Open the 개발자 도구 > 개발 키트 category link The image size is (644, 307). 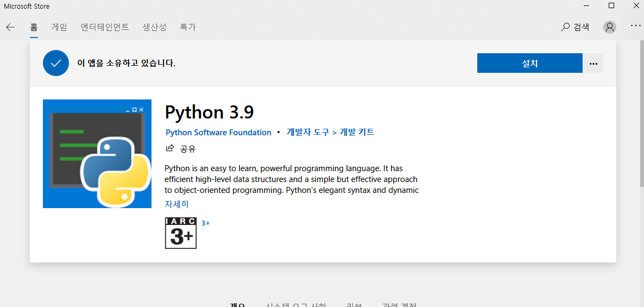click(x=331, y=132)
